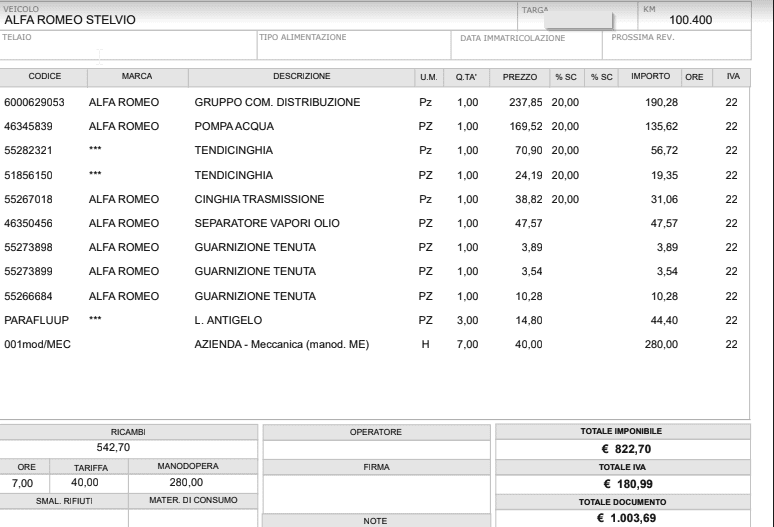Screen dimensions: 774x527
Task: Select the DATA IMMATRICOLAZIONE field
Action: tap(525, 47)
